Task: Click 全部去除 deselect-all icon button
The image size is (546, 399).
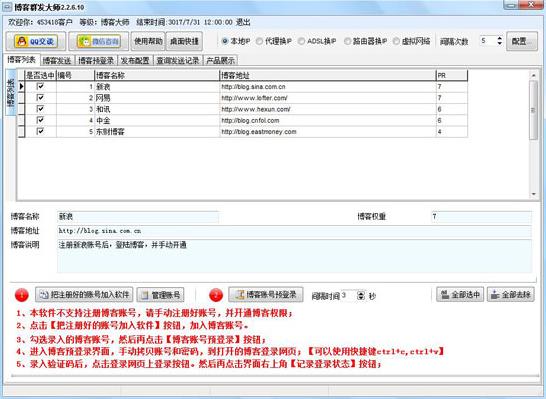Action: click(510, 295)
